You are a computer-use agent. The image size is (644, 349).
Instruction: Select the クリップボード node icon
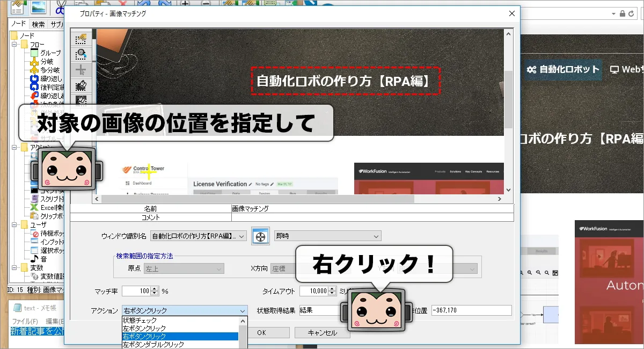pyautogui.click(x=34, y=216)
